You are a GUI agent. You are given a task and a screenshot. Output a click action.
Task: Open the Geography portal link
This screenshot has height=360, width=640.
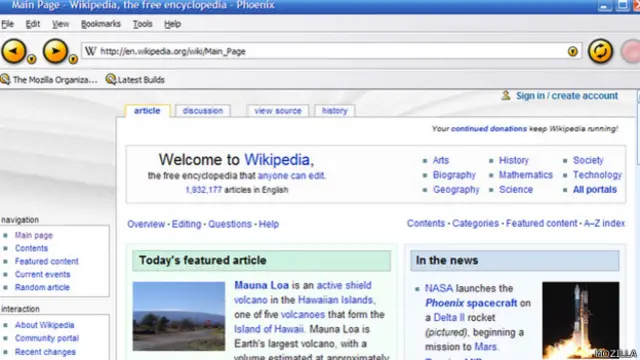point(456,189)
